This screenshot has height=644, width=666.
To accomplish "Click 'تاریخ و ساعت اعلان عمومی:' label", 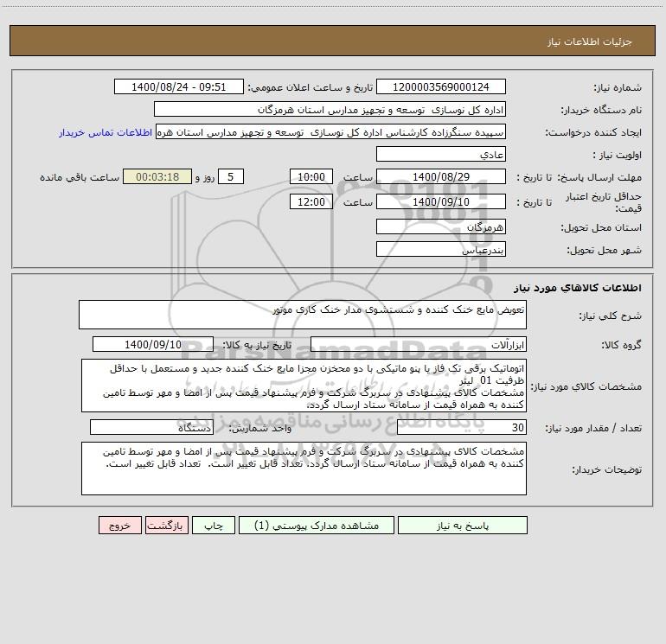I will click(311, 87).
